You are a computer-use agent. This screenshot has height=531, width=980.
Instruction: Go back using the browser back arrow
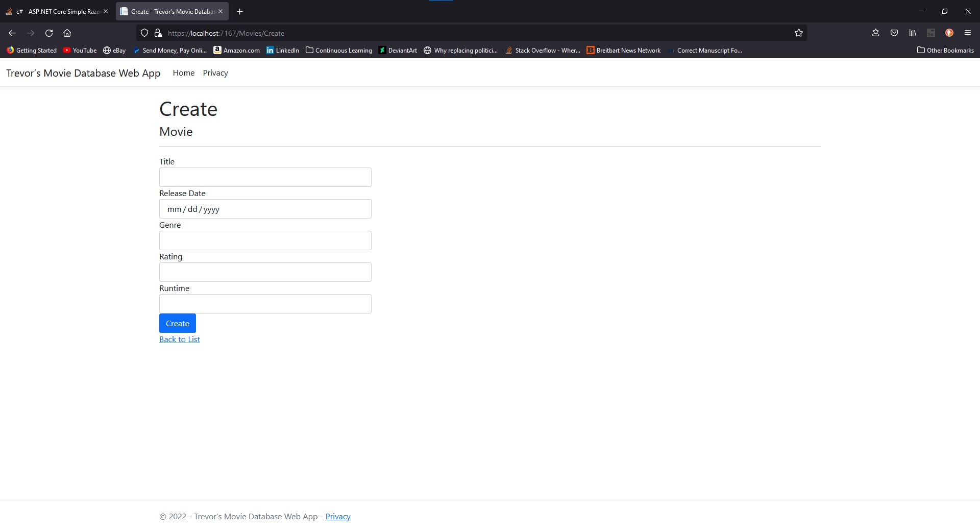point(12,33)
